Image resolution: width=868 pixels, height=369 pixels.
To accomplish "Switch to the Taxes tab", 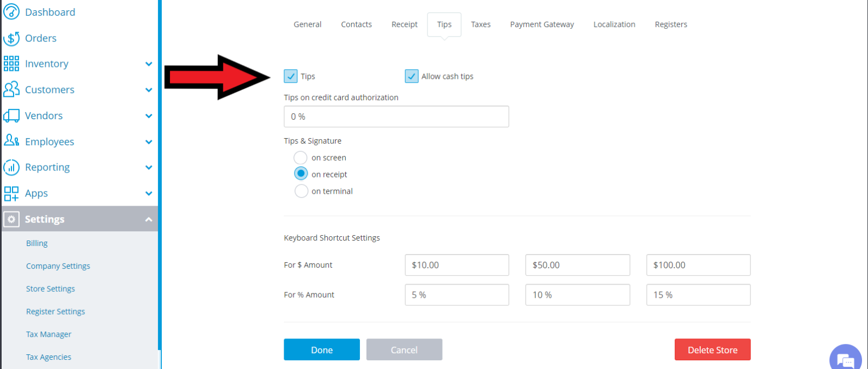I will coord(481,24).
